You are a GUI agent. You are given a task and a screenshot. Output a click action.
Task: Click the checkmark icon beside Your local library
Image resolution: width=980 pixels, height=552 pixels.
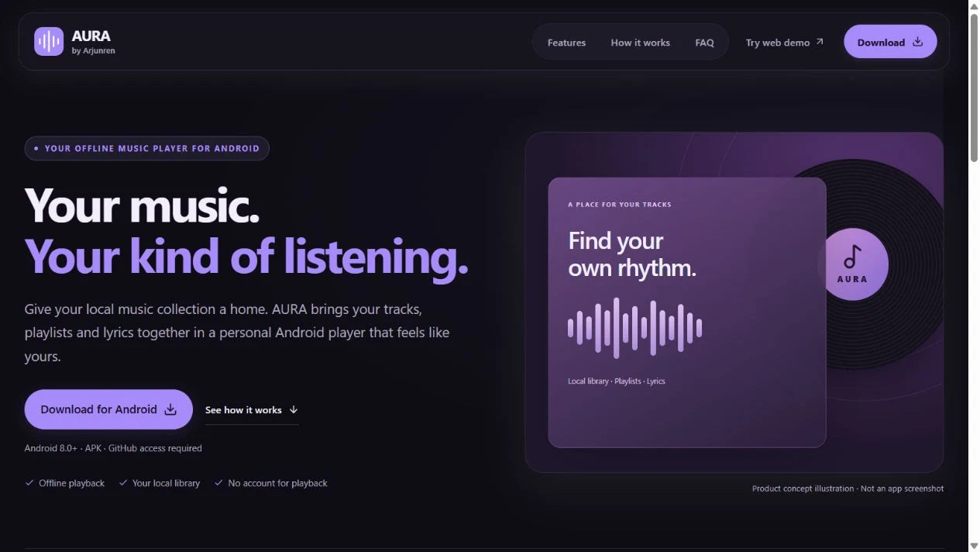tap(123, 483)
